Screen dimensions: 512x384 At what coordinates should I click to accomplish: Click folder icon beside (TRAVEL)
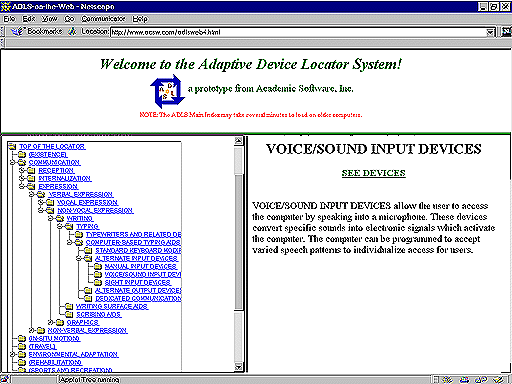tap(22, 346)
